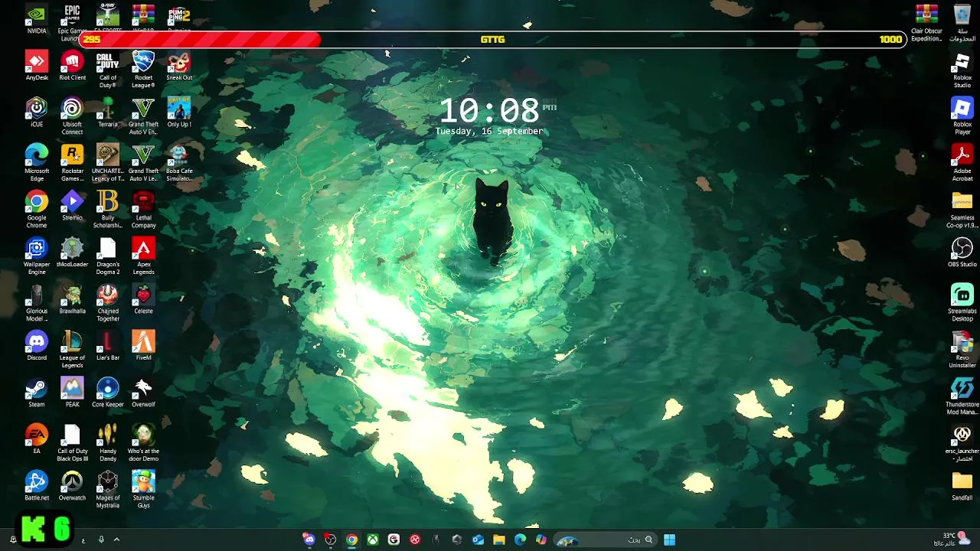Open the Recycle Bin icon
980x551 pixels.
(x=962, y=23)
